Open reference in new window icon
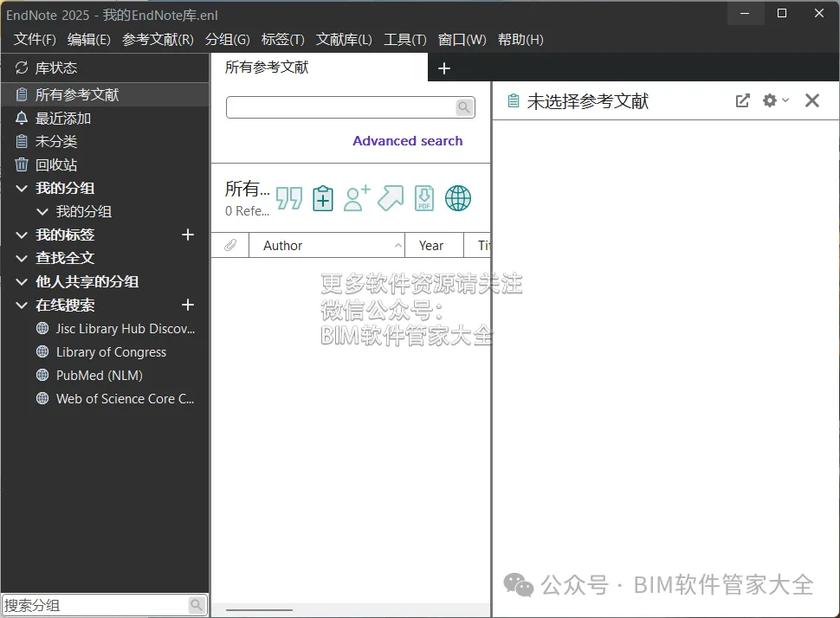The image size is (840, 618). 742,100
